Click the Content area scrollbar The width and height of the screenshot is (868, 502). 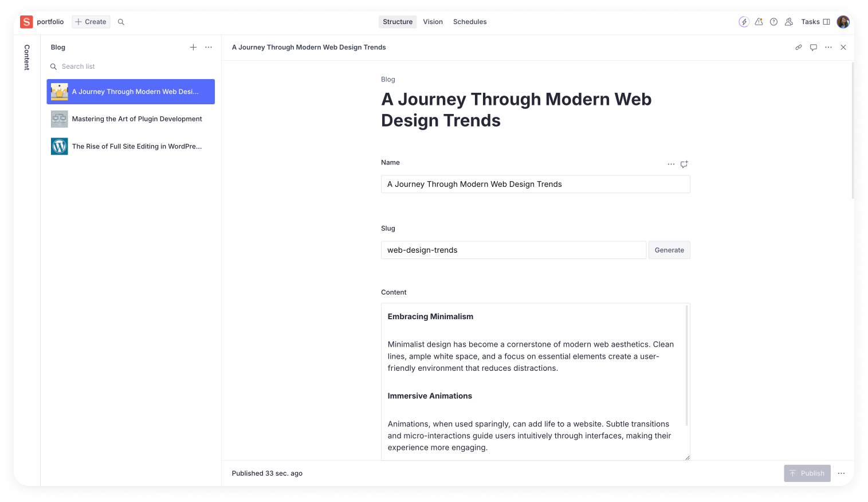[x=686, y=366]
